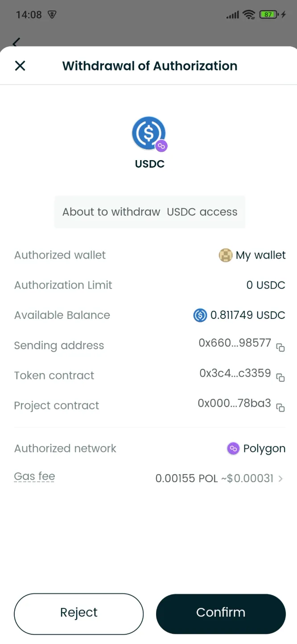Tap the About to withdraw USDC access banner

149,212
